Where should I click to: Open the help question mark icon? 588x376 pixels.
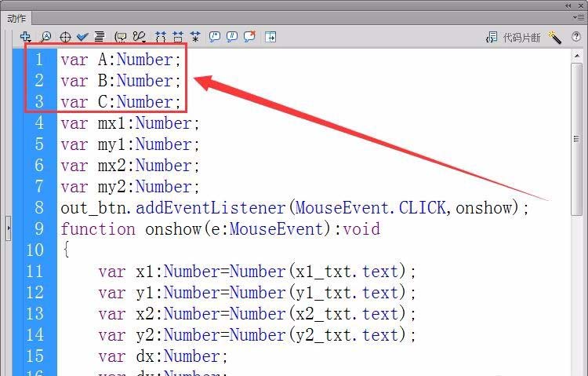click(x=576, y=36)
